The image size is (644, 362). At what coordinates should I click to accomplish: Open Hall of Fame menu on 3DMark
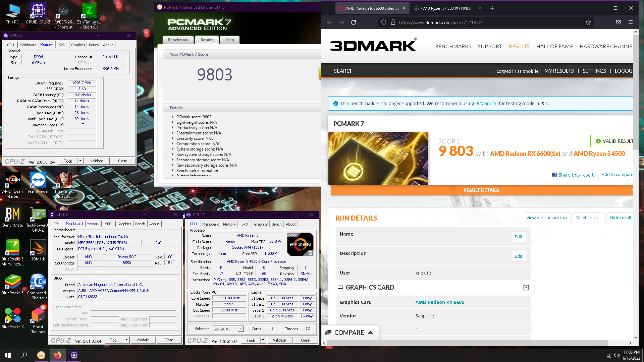pyautogui.click(x=555, y=47)
